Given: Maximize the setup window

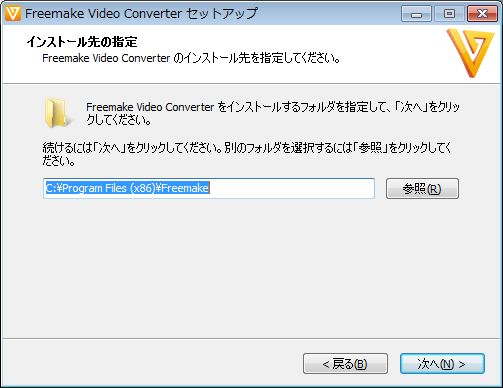Looking at the screenshot, I should (x=450, y=14).
